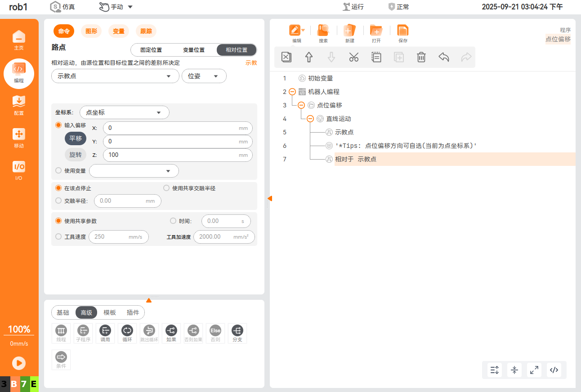581x392 pixels.
Task: Toggle source code view icon
Action: pyautogui.click(x=554, y=370)
